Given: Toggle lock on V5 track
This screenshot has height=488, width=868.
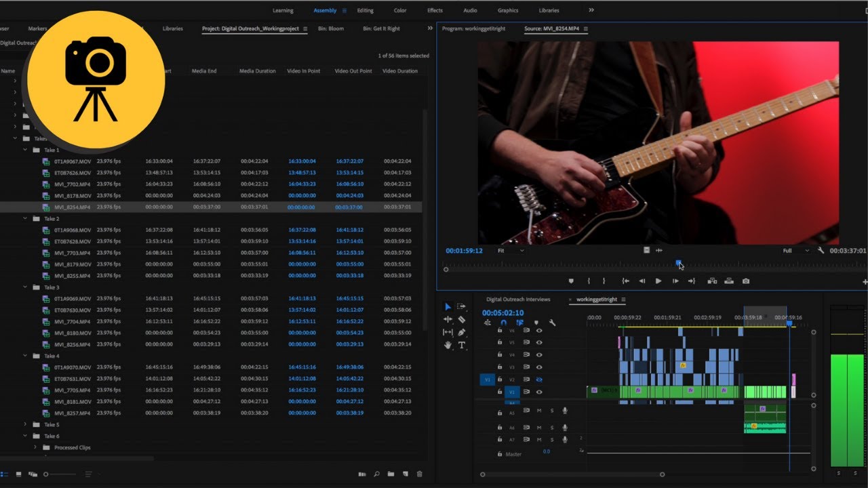Looking at the screenshot, I should [500, 342].
